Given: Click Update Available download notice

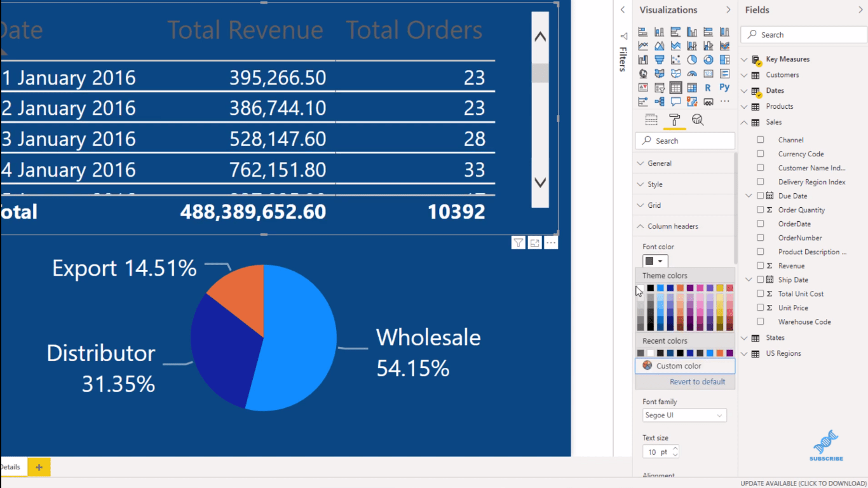Looking at the screenshot, I should [803, 484].
